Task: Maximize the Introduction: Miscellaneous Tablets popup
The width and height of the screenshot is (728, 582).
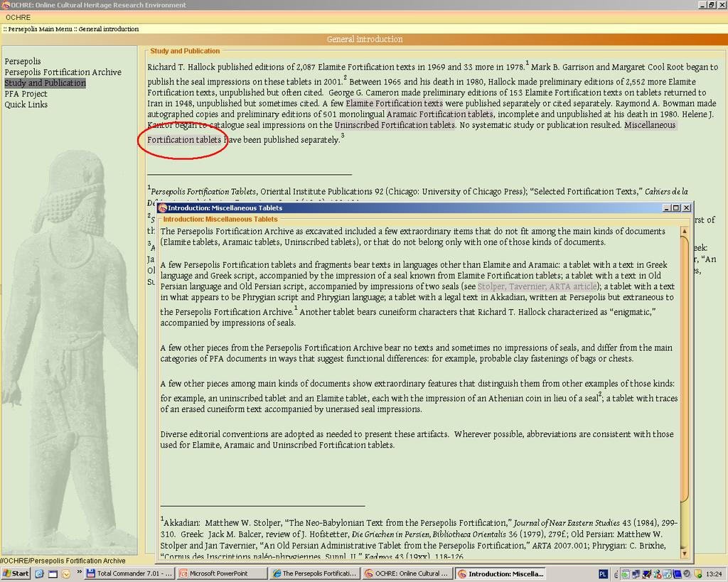Action: (676, 208)
